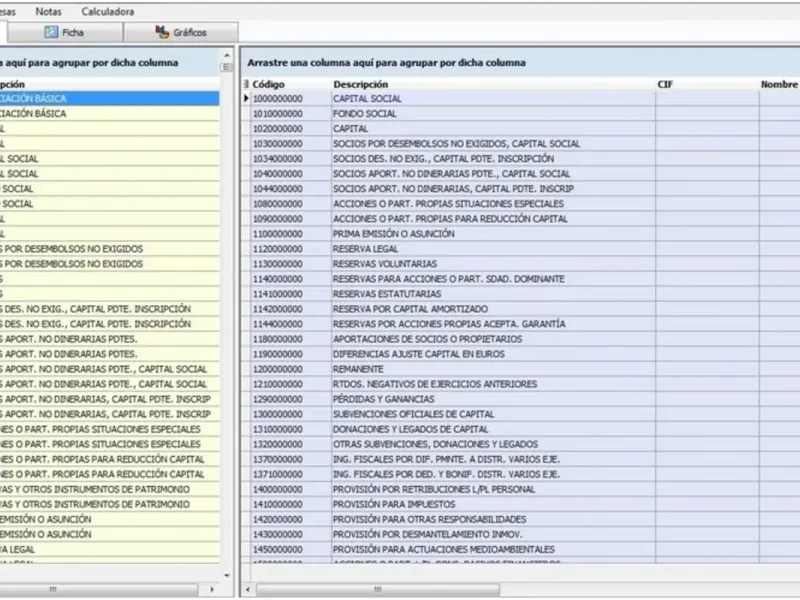The image size is (800, 600).
Task: Select ACCIONES O PART. PROPIAS SITUACIONES ESPECIALES in right grid
Action: pos(448,204)
